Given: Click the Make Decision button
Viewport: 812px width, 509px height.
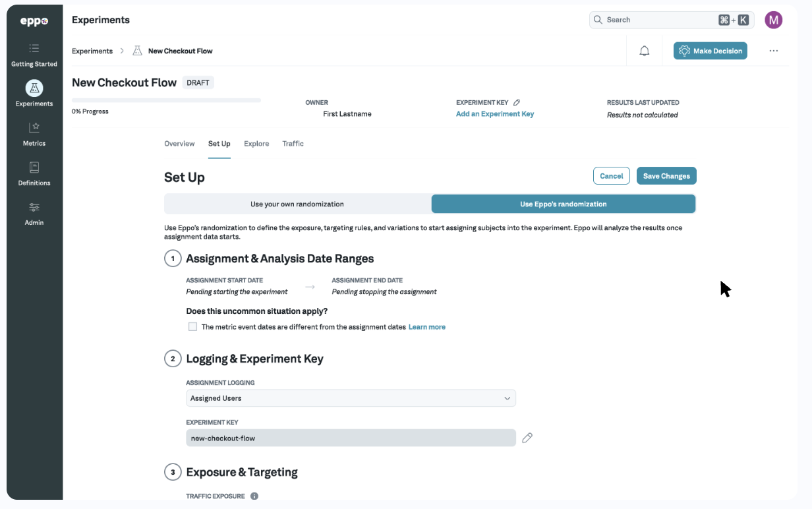Looking at the screenshot, I should point(710,51).
